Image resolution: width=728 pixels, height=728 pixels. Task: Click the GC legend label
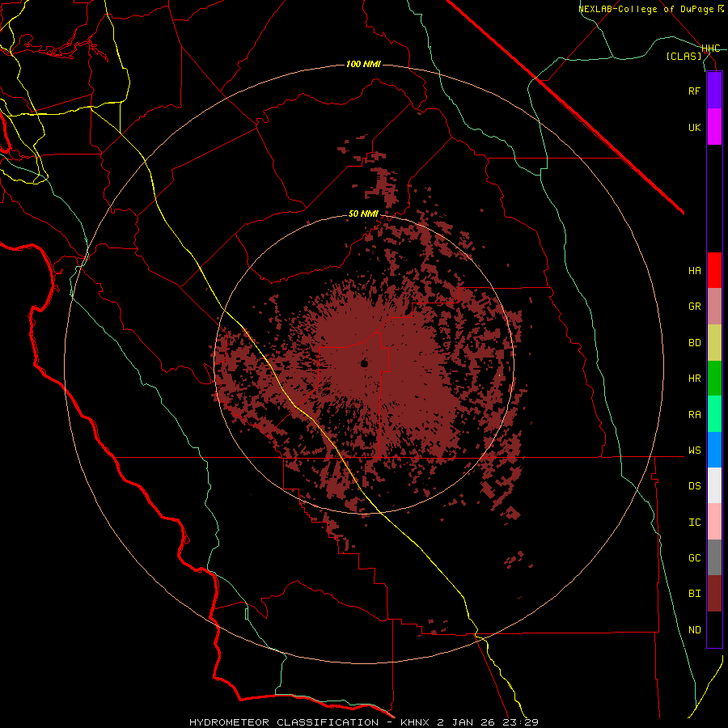[694, 558]
